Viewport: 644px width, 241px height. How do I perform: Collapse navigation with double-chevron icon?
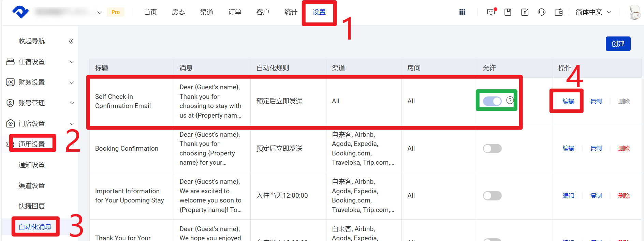(x=71, y=41)
